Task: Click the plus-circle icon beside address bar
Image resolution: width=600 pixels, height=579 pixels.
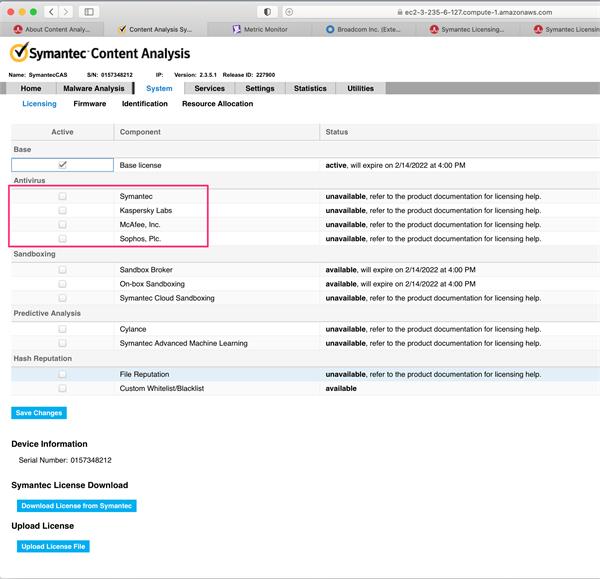Action: [289, 12]
